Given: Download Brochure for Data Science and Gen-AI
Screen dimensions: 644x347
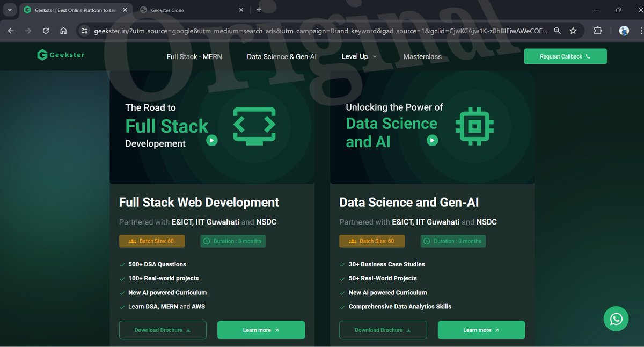Looking at the screenshot, I should (383, 330).
